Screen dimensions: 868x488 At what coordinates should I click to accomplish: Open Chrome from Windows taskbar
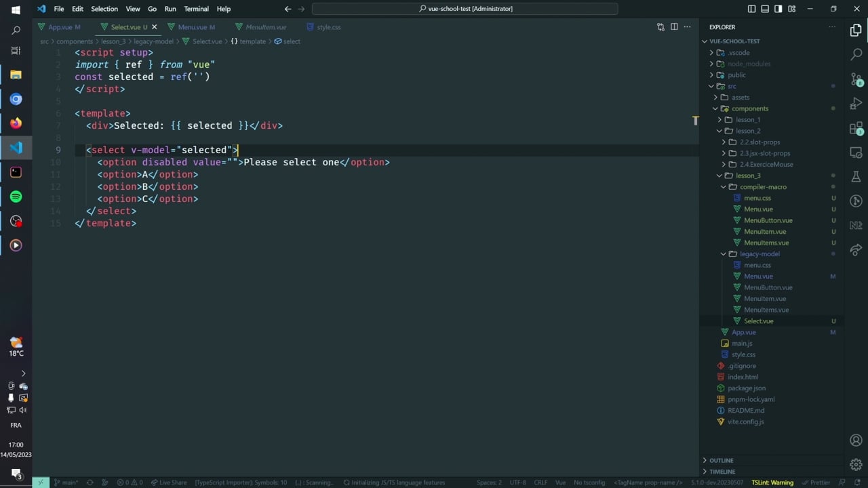click(16, 99)
